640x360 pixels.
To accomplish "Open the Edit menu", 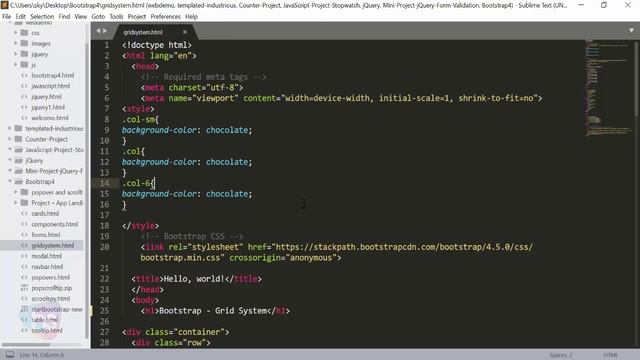I will pyautogui.click(x=20, y=17).
